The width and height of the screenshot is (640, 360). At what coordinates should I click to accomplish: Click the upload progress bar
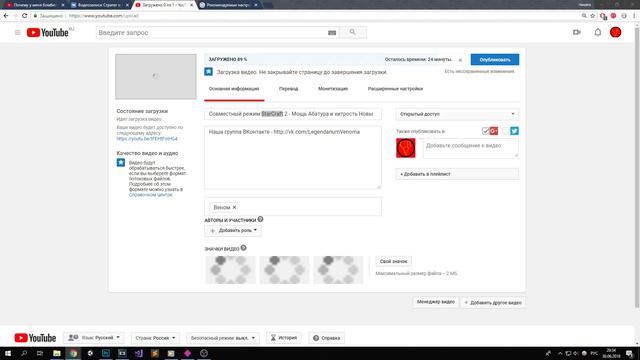[x=335, y=60]
